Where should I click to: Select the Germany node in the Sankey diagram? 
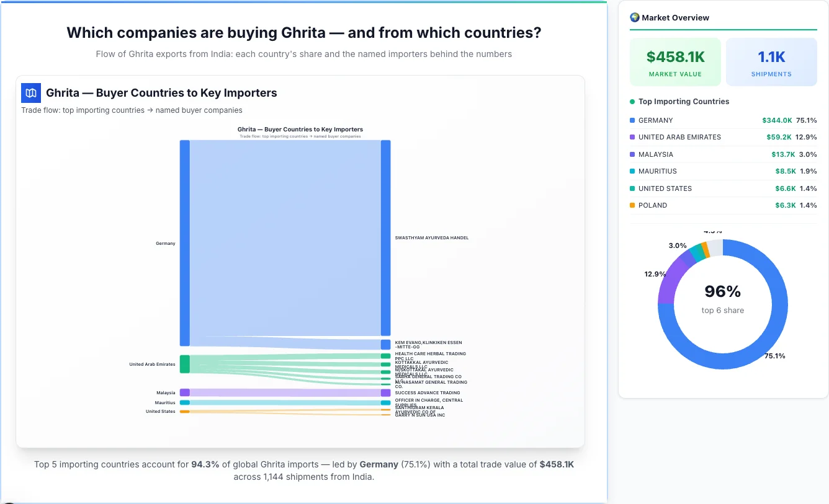tap(183, 242)
